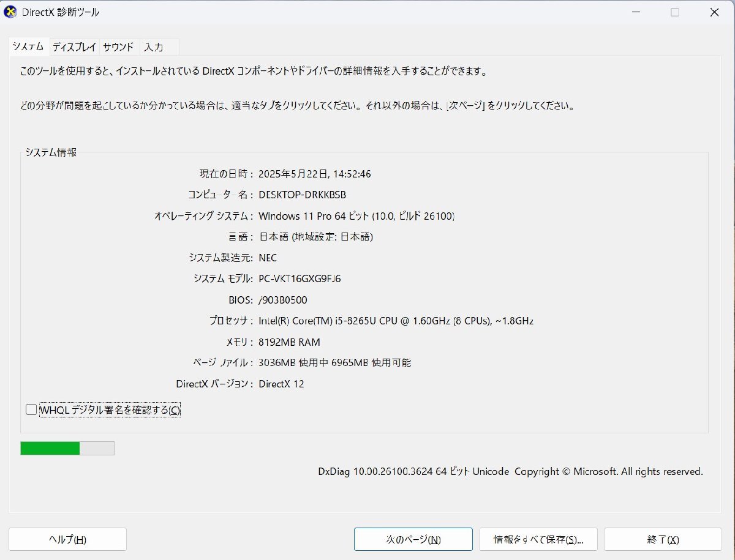735x560 pixels.
Task: Switch to the ディスプレイ tab
Action: pyautogui.click(x=74, y=47)
